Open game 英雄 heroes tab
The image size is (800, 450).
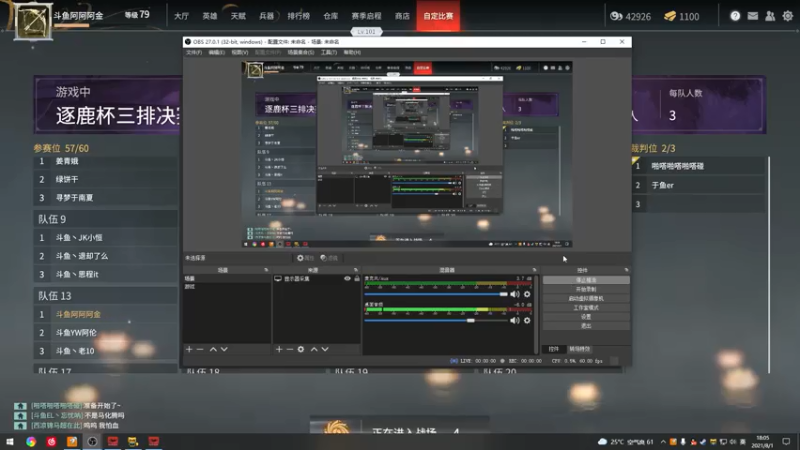210,16
